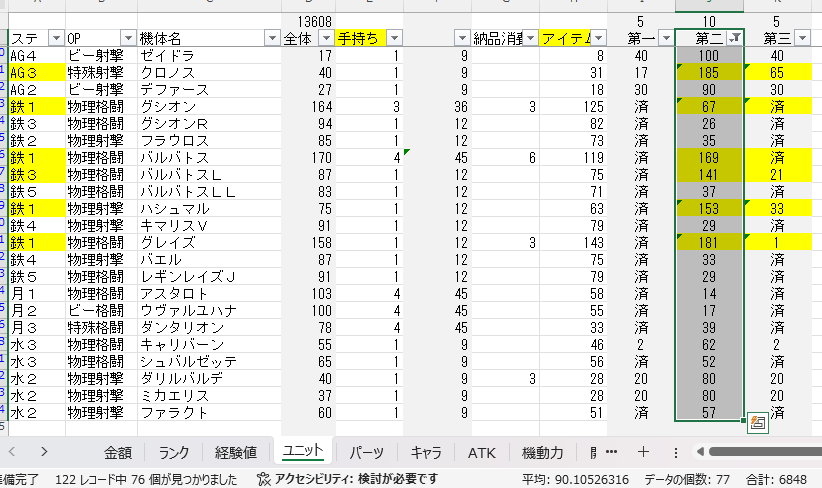
Task: Open the filter dropdown for ステ column
Action: tap(56, 38)
